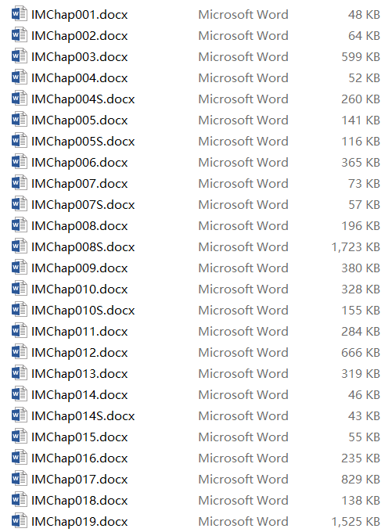Click the Word icon beside IMChap001.docx
392x532 pixels.
click(x=19, y=14)
